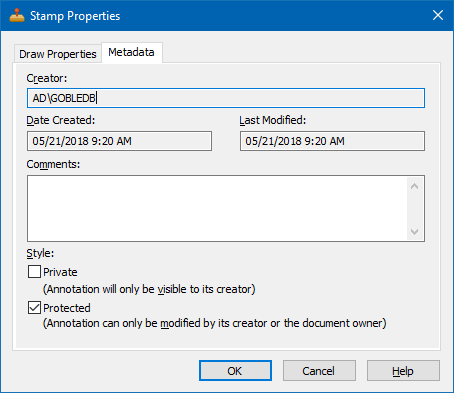This screenshot has height=393, width=454.
Task: Uncheck the Protected checkbox
Action: tap(34, 308)
